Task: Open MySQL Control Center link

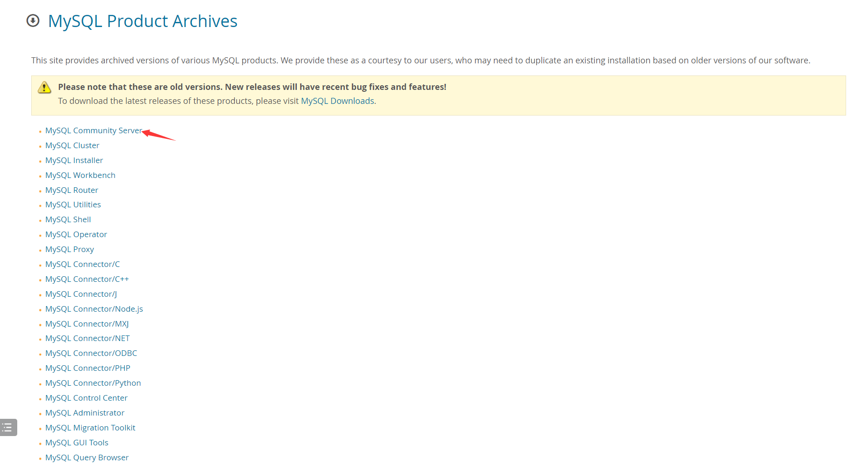Action: 86,398
